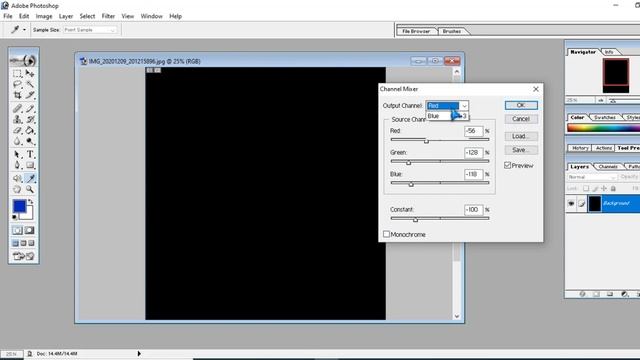640x360 pixels.
Task: Open the status bar info arrow menu
Action: [x=139, y=353]
